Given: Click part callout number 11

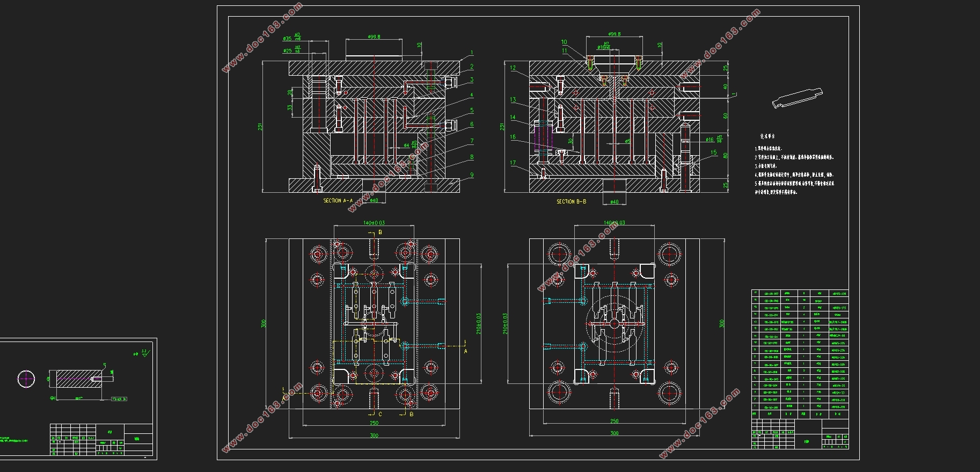Looking at the screenshot, I should point(565,51).
